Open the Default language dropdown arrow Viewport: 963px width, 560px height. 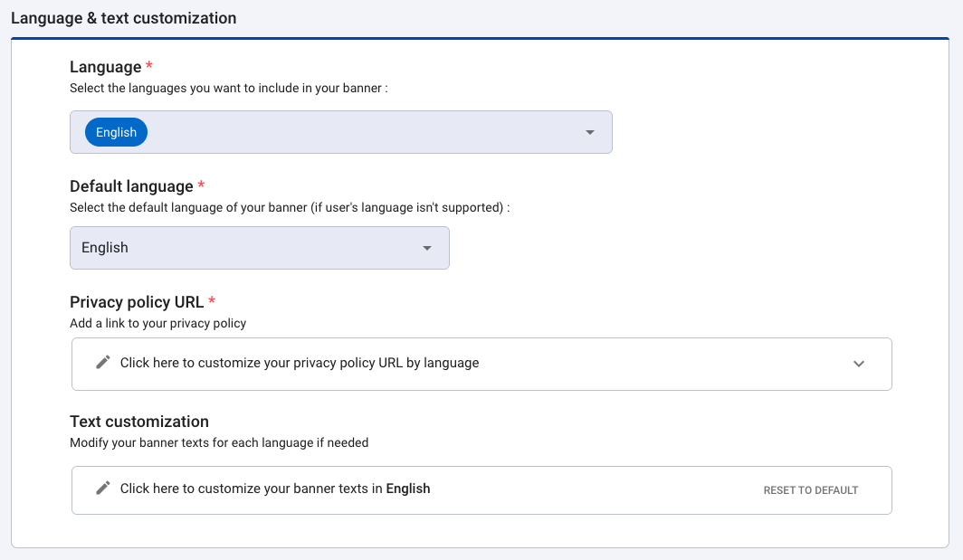(x=427, y=248)
